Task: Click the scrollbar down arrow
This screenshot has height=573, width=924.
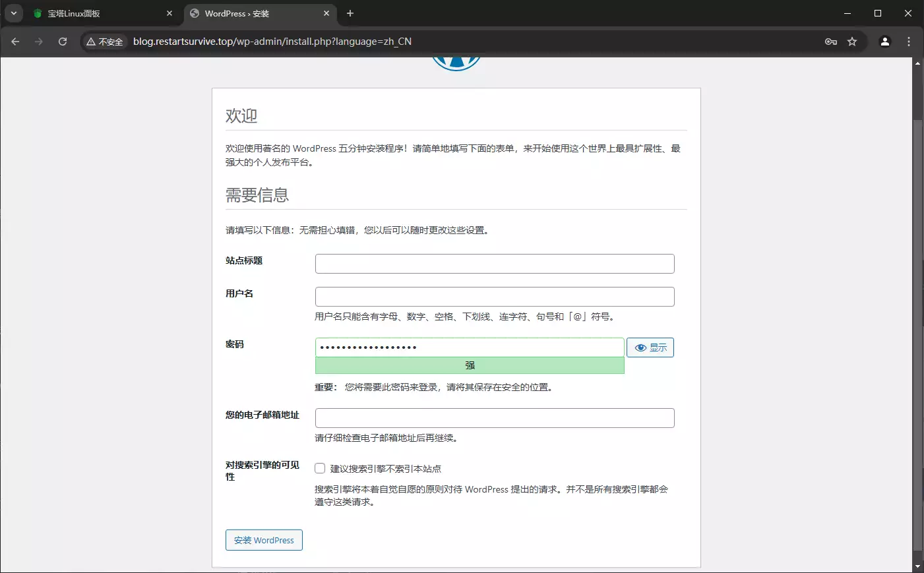Action: pyautogui.click(x=917, y=566)
